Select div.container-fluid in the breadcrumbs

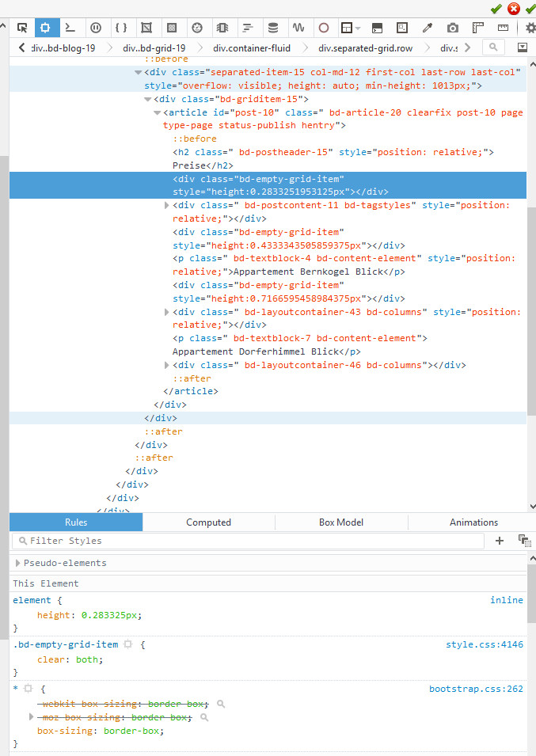tap(252, 48)
